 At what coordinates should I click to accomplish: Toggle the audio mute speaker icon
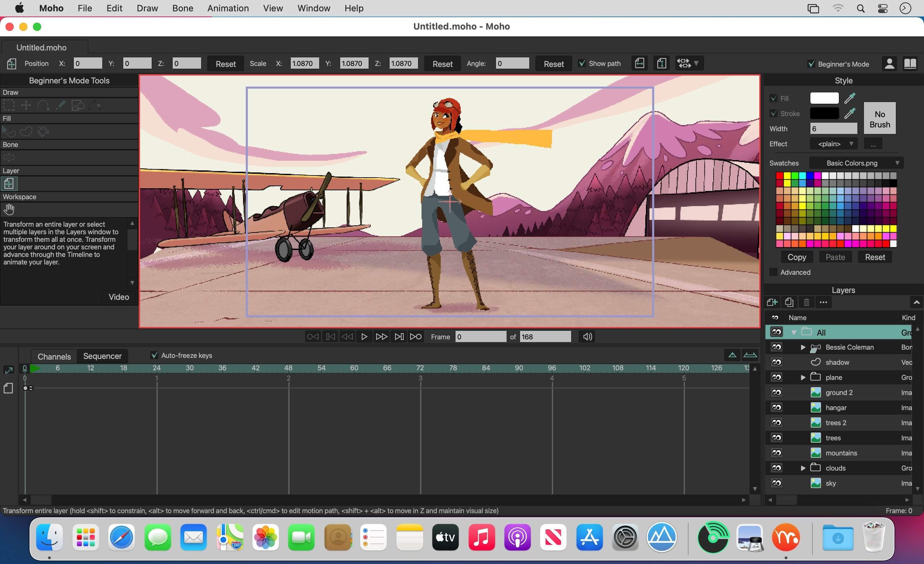tap(587, 337)
